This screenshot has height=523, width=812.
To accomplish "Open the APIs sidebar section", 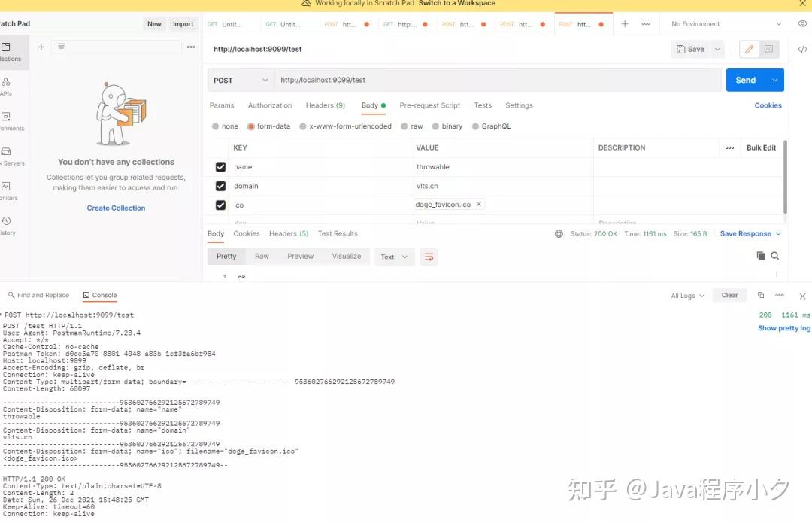I will click(x=6, y=87).
